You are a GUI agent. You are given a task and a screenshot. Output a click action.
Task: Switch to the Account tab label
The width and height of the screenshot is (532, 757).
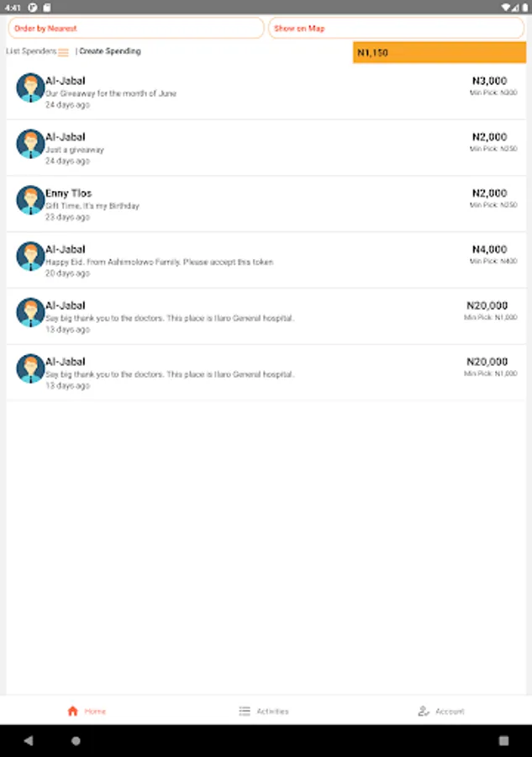point(450,711)
